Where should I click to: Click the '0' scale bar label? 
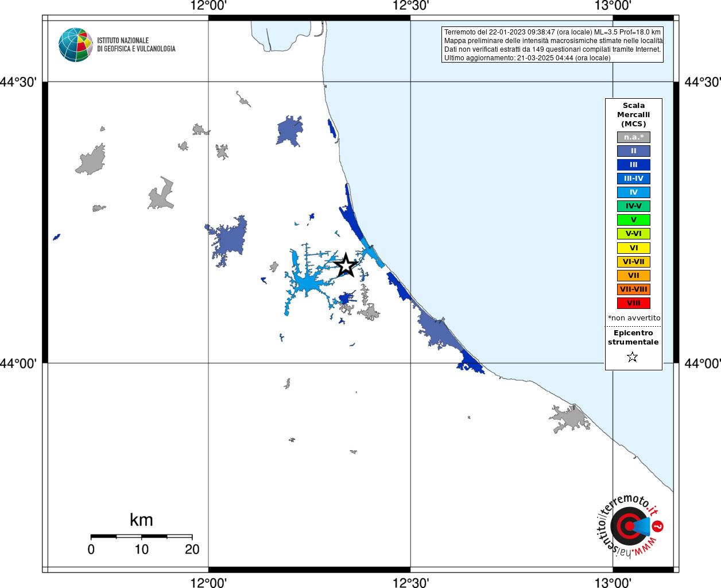(91, 550)
